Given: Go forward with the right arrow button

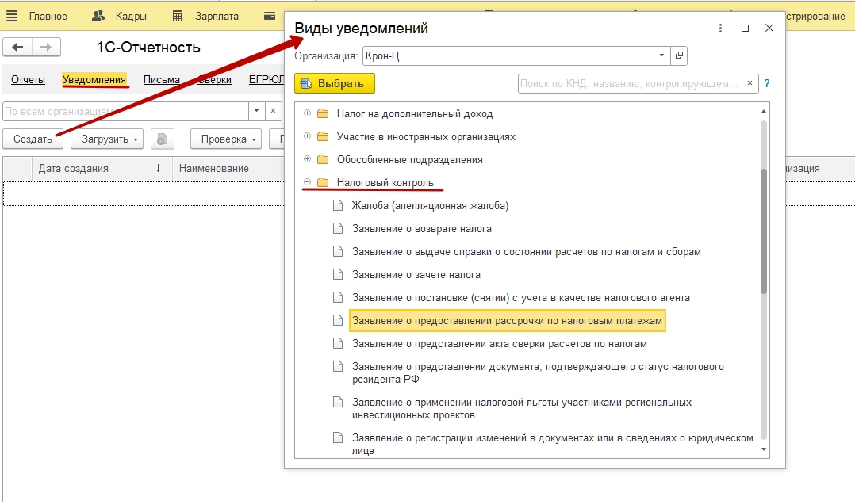Looking at the screenshot, I should (46, 48).
